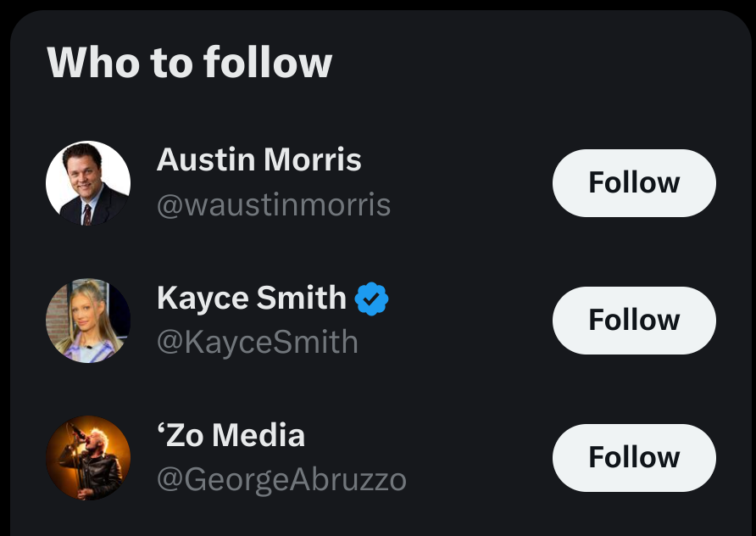The width and height of the screenshot is (756, 536).
Task: Click empty space between 'Zo Media and Follow
Action: 479,458
